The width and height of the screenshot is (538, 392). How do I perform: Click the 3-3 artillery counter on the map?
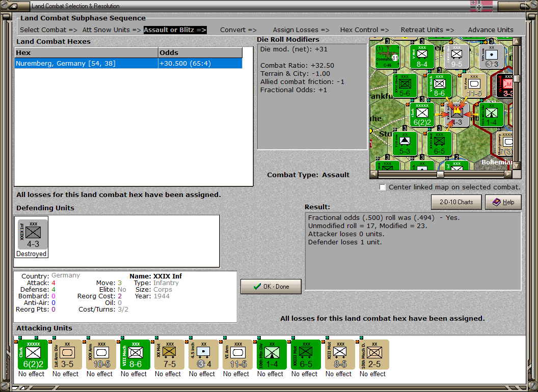point(491,57)
